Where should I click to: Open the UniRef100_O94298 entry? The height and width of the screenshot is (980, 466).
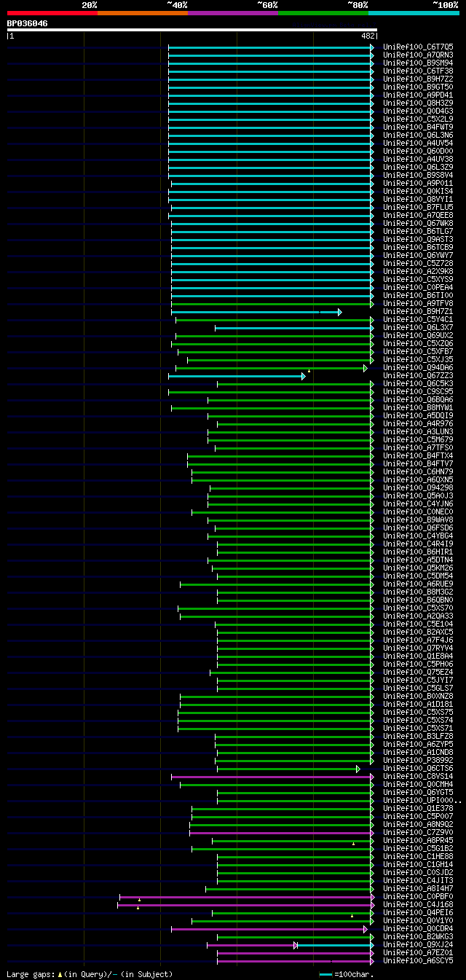(418, 487)
